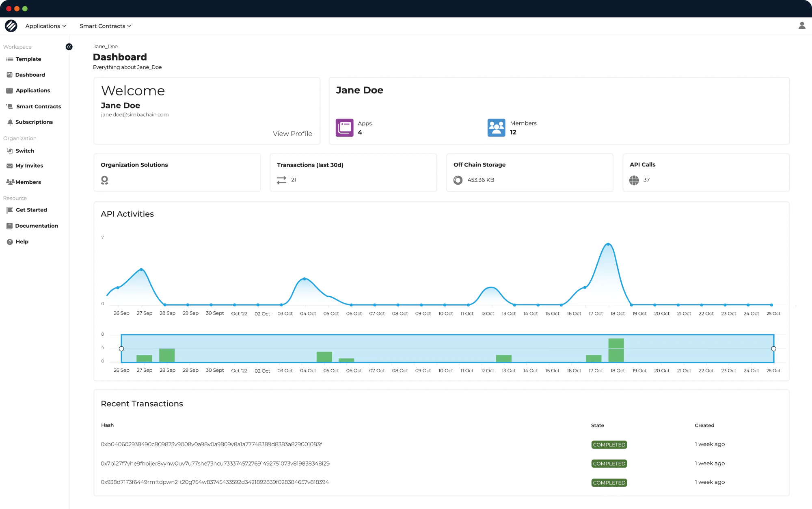Click the Off Chain Storage ring icon

click(458, 180)
